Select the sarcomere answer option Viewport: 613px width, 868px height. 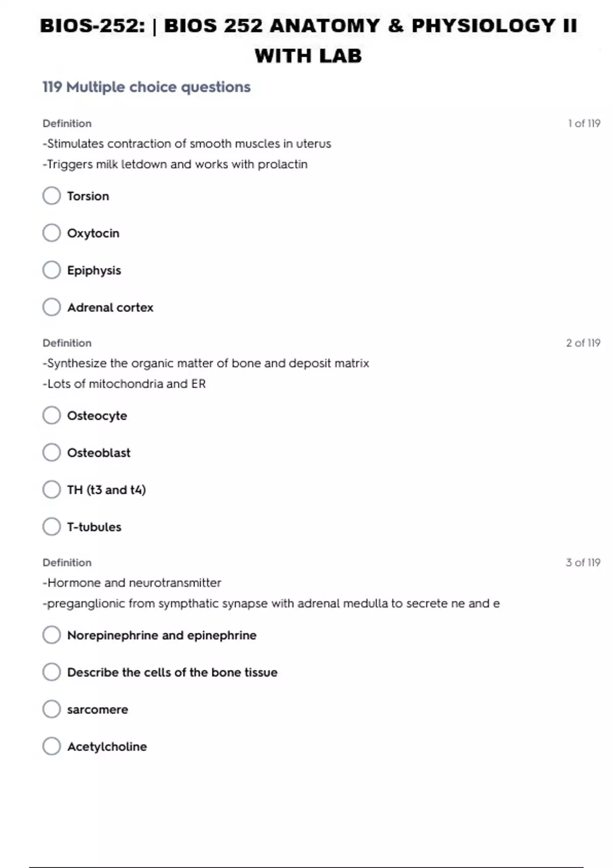tap(52, 709)
